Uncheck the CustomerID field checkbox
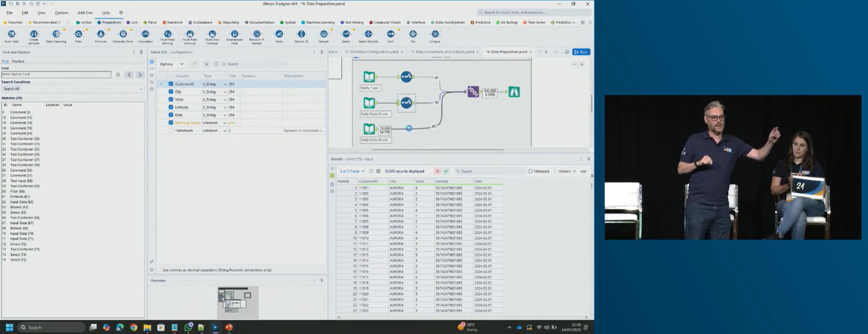This screenshot has width=868, height=334. [171, 84]
